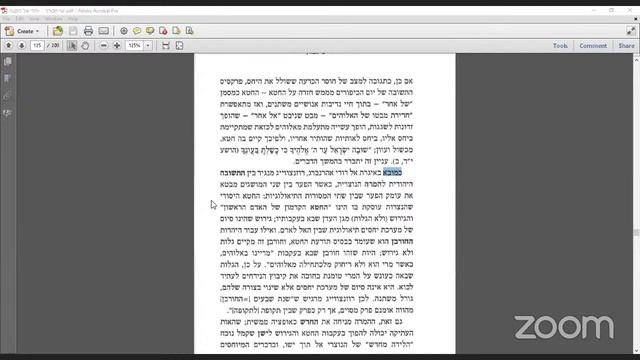Go to previous page arrow
The width and height of the screenshot is (640, 360).
[x=9, y=46]
